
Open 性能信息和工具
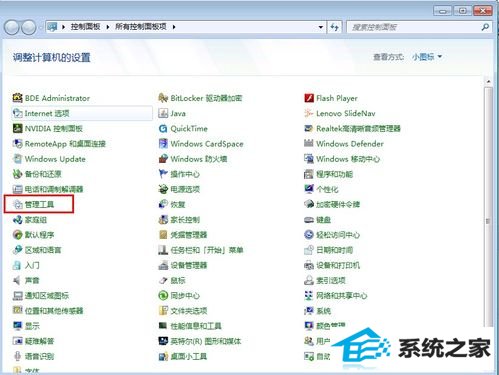pos(190,326)
